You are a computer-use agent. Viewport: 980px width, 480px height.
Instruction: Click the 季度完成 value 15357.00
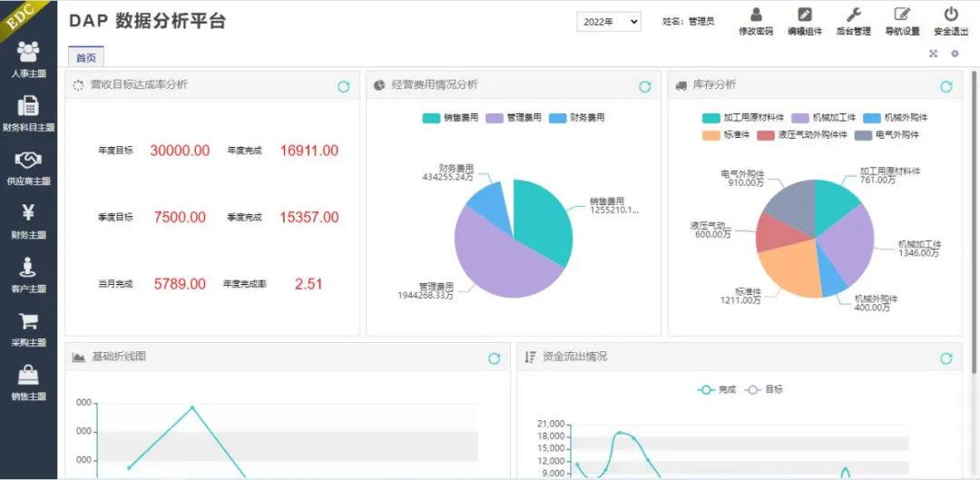pyautogui.click(x=309, y=218)
